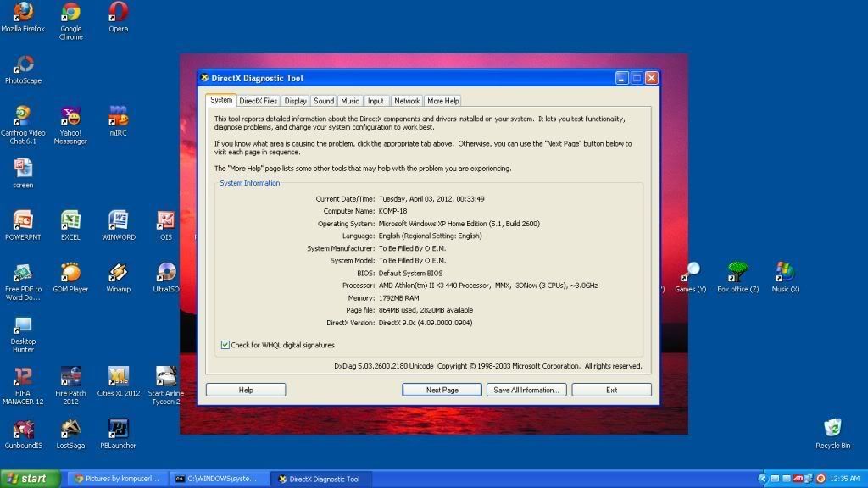The height and width of the screenshot is (488, 868).
Task: Launch GOM Player from the desktop
Action: (70, 277)
